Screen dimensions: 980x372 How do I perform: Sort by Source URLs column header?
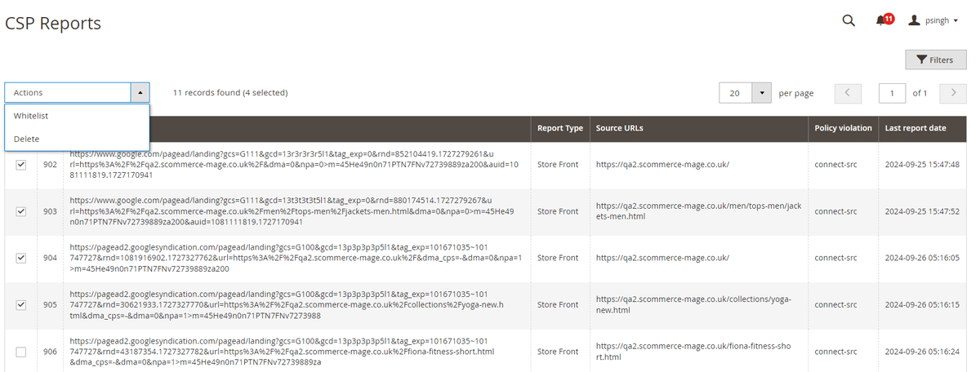619,128
